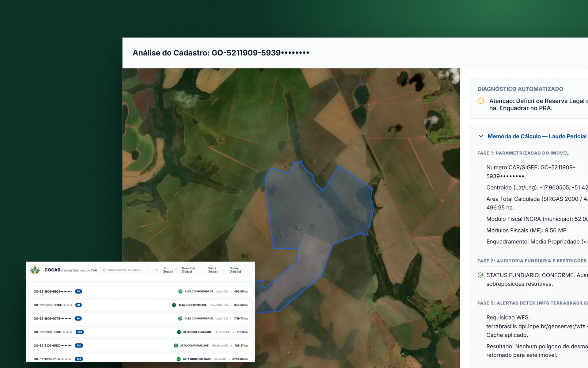Click the conformity check icon in the GO-5211909-5939 row
Viewport: 588px width, 368px height.
pyautogui.click(x=180, y=291)
